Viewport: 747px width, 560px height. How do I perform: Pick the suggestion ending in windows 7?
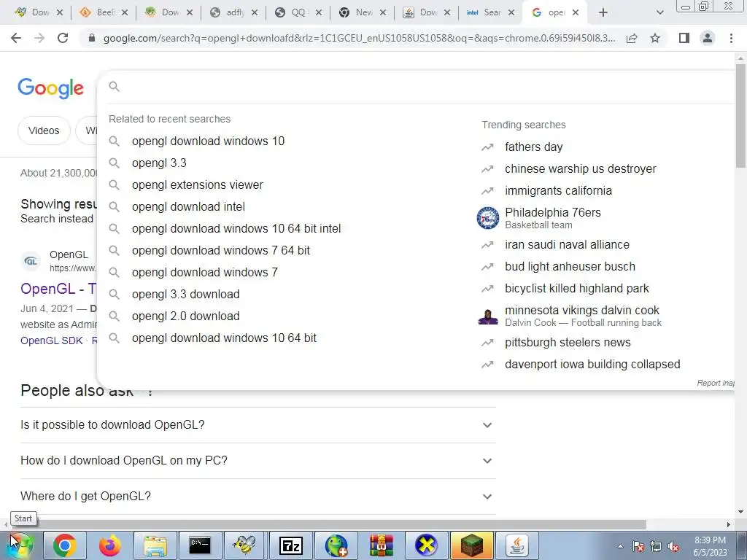coord(205,273)
